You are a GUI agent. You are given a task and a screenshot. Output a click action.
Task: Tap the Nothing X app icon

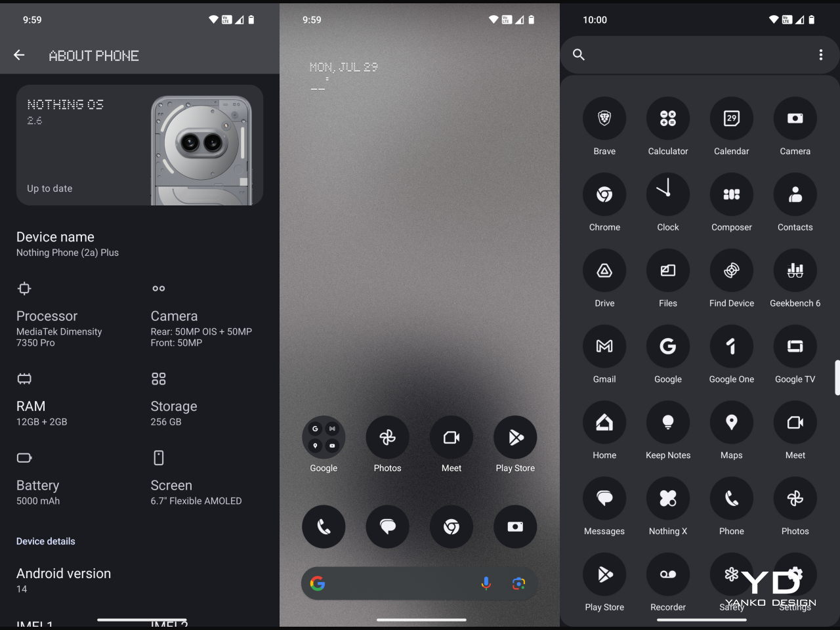(x=667, y=499)
